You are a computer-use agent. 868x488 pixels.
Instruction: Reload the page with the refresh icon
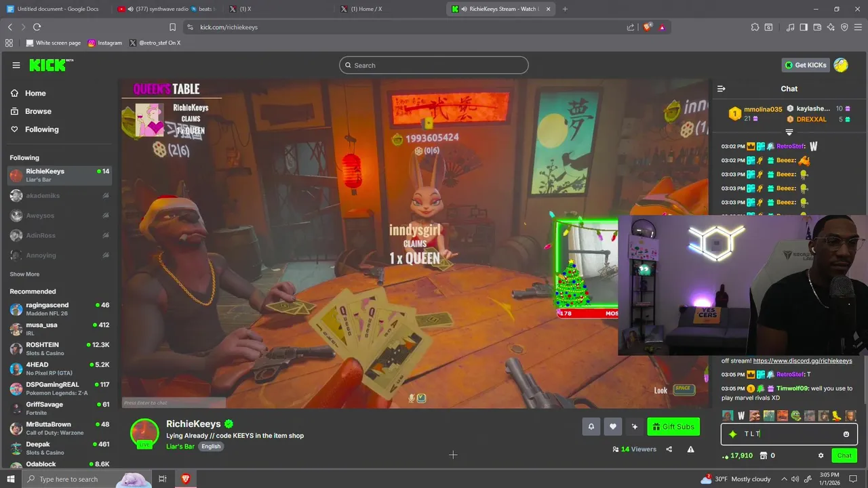[x=37, y=27]
